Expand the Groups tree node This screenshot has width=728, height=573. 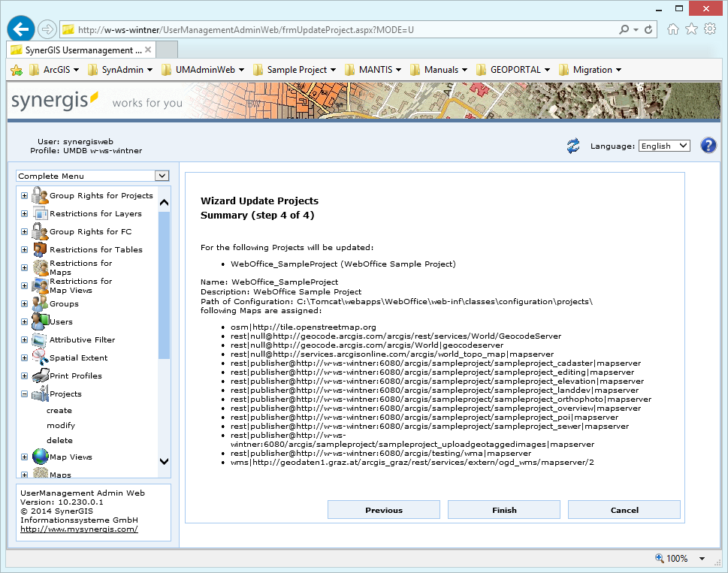pyautogui.click(x=25, y=303)
